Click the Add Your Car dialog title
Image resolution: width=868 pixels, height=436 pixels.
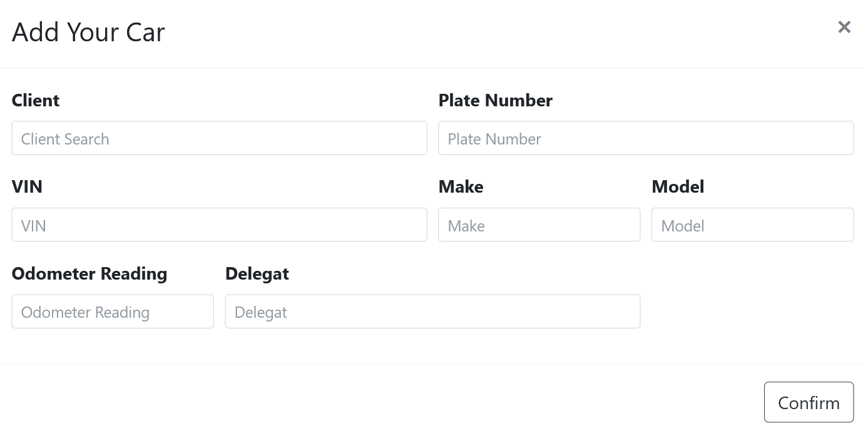pyautogui.click(x=88, y=32)
